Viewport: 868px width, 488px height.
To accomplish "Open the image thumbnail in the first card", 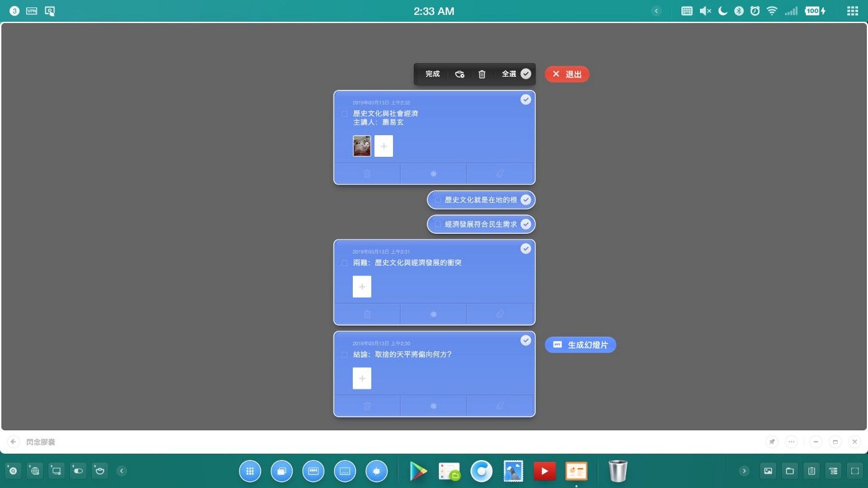I will [x=362, y=146].
